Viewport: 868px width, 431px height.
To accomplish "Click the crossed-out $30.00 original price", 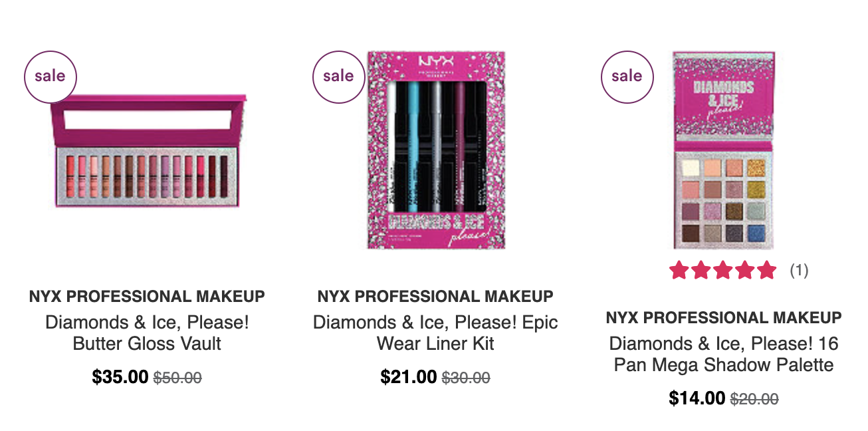I will (466, 378).
